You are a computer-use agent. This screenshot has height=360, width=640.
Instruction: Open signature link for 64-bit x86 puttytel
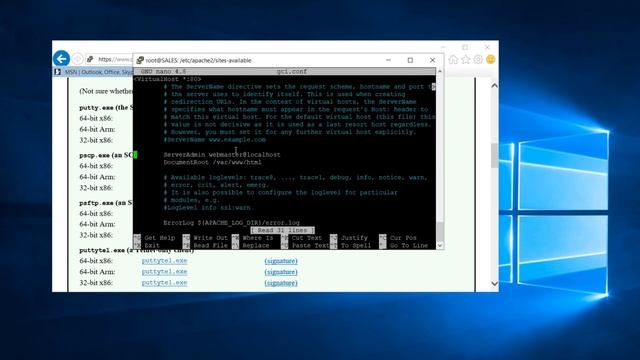(x=281, y=261)
